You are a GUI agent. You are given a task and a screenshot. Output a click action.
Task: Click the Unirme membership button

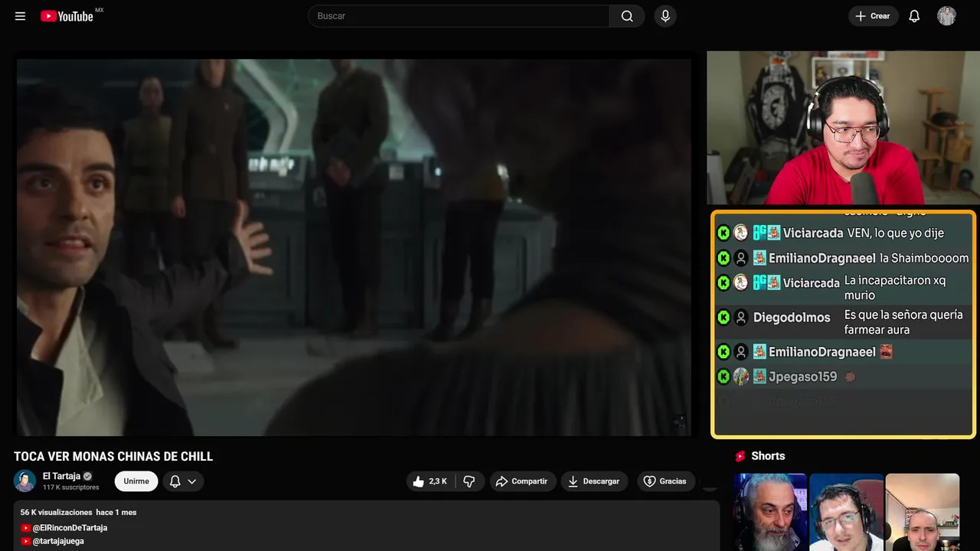tap(136, 481)
